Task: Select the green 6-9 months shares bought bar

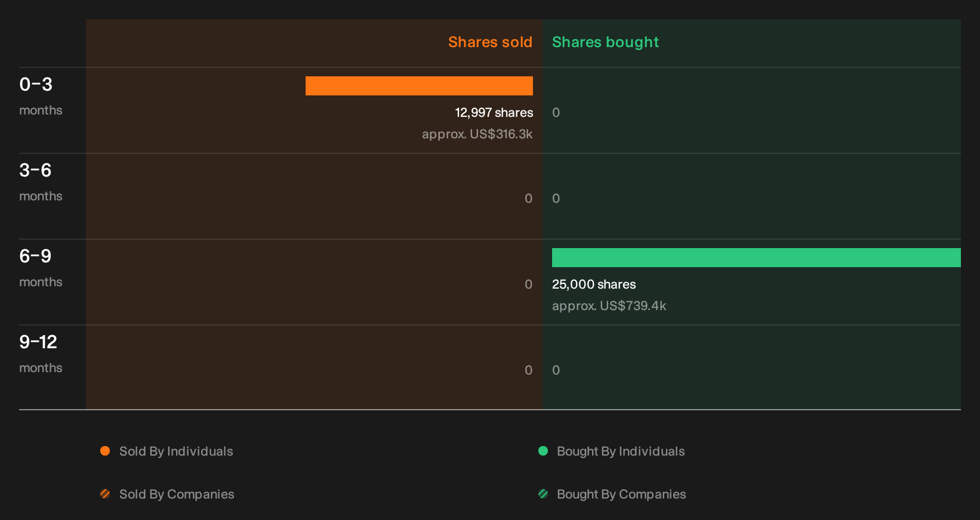Action: coord(756,258)
